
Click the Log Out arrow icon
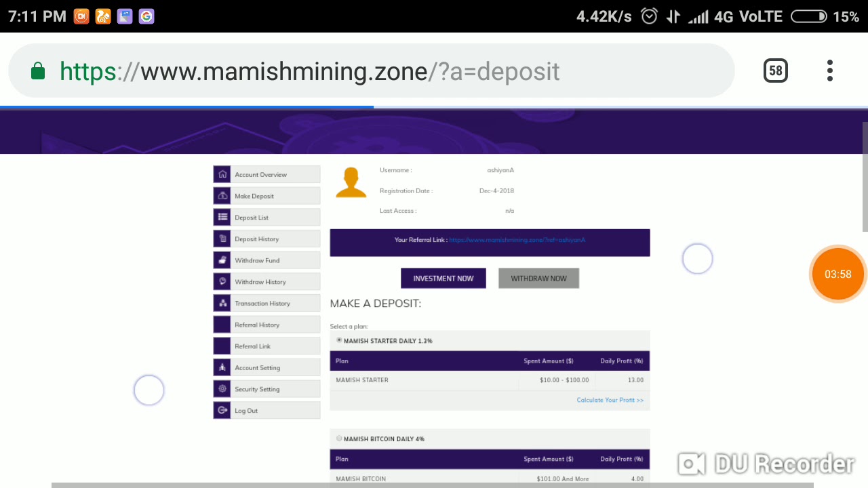222,410
